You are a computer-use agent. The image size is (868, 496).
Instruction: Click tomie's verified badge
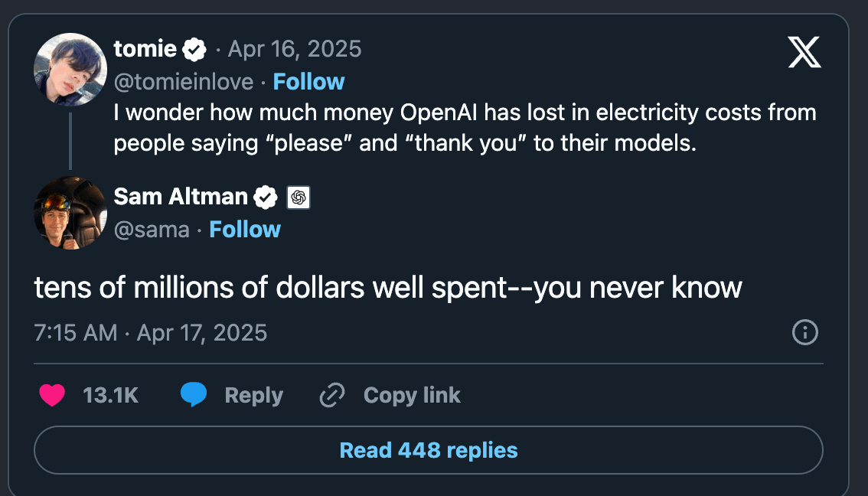click(194, 50)
